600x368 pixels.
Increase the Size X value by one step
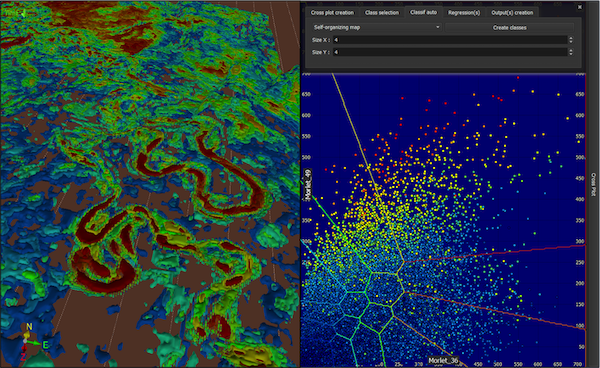coord(571,38)
